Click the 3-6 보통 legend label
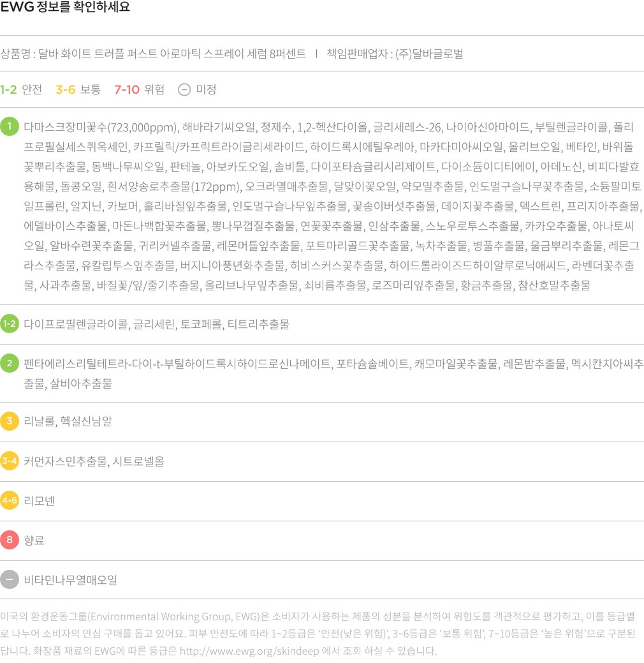Screen dimensions: 644x663 coord(78,89)
